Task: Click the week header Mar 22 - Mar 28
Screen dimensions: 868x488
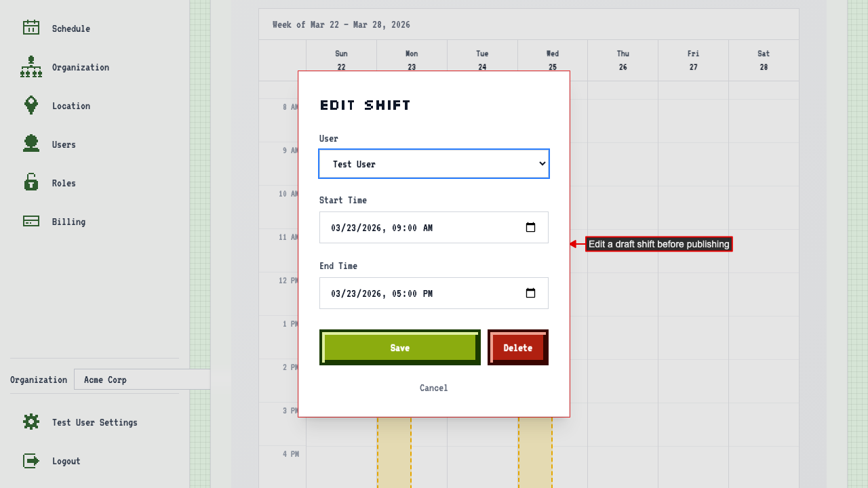Action: tap(340, 24)
